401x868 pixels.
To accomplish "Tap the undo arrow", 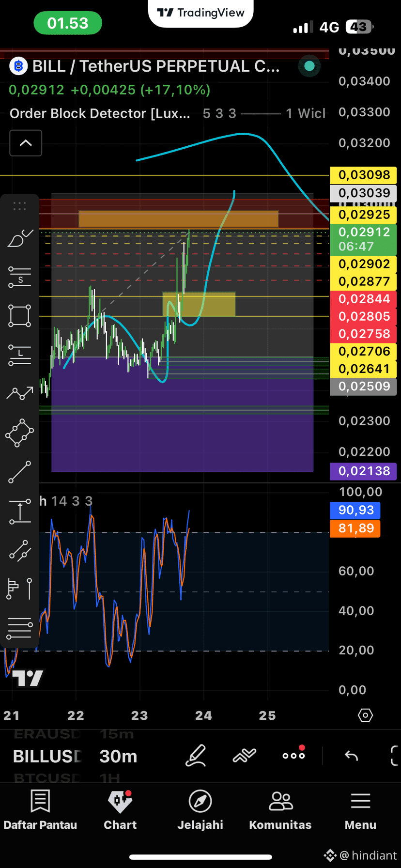I will coord(351,756).
